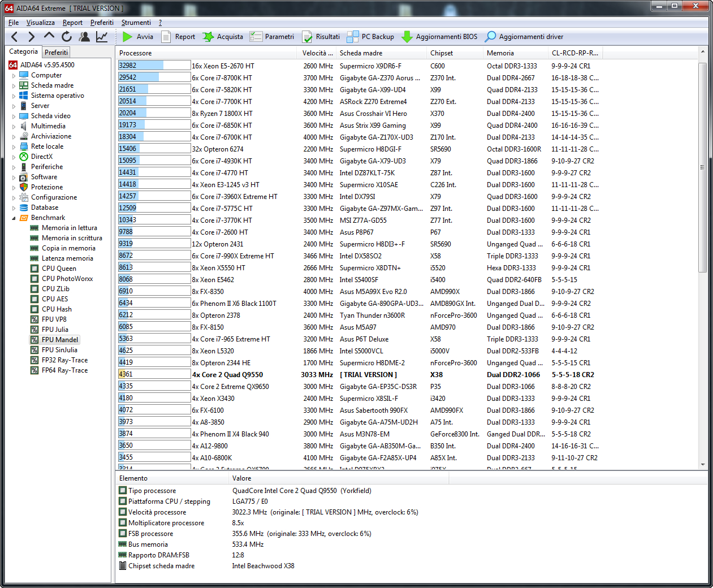Viewport: 713px width, 588px height.
Task: Open Aggiornamenti driver
Action: [x=524, y=37]
